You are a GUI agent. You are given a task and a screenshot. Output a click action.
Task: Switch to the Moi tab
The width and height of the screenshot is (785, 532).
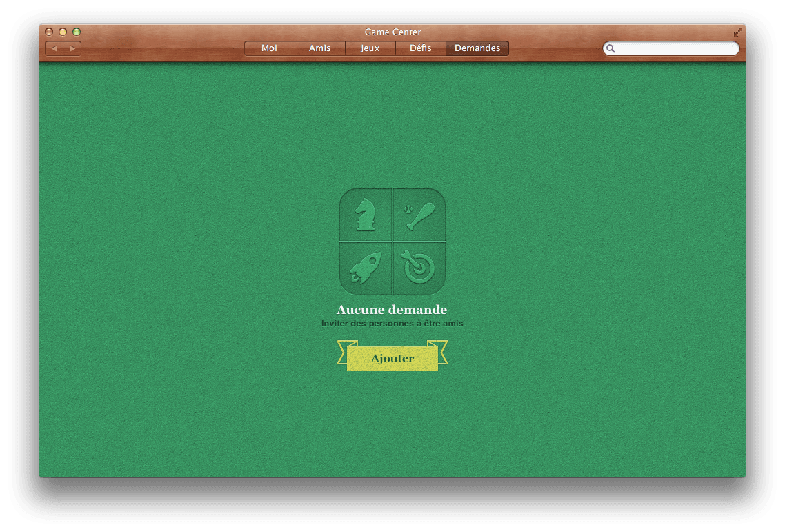click(x=269, y=48)
